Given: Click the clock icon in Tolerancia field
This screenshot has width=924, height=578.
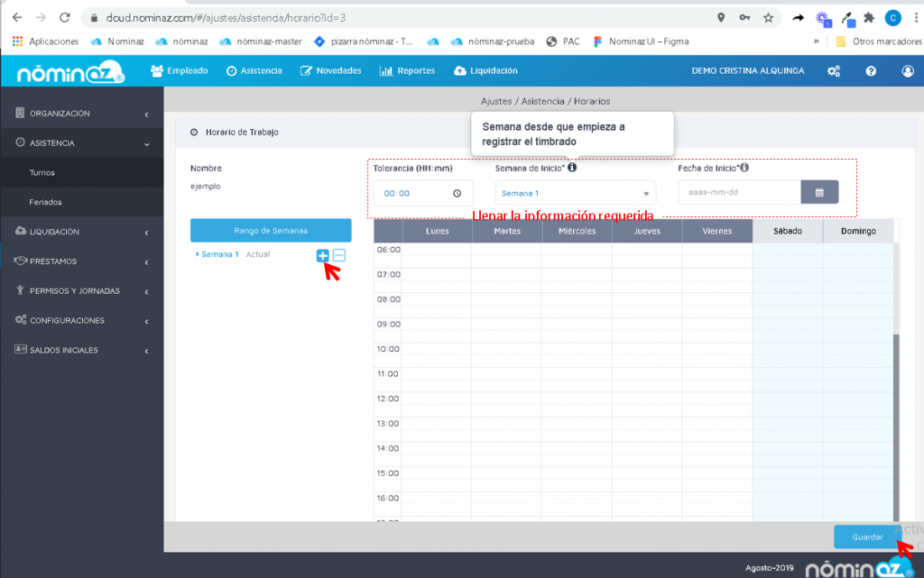Looking at the screenshot, I should (457, 193).
